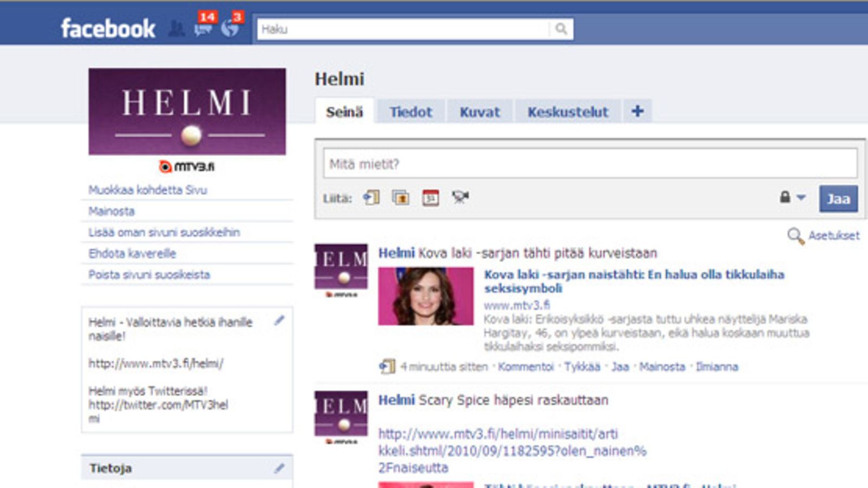Click the Facebook logo
Image resolution: width=868 pixels, height=488 pixels.
[108, 28]
